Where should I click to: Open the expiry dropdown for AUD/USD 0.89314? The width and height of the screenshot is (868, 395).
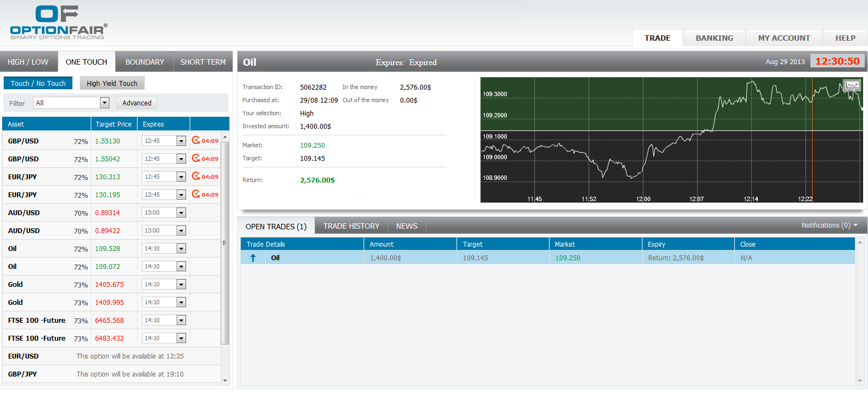click(181, 213)
